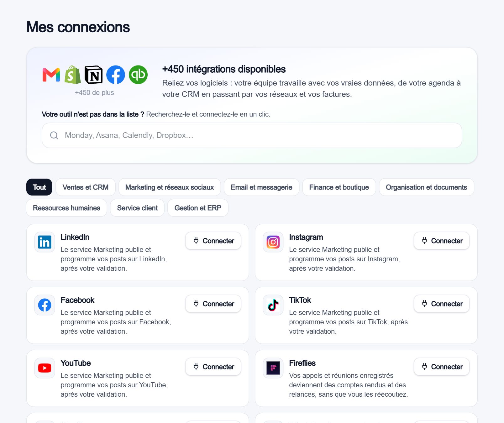This screenshot has width=504, height=423.
Task: Open the Service client category
Action: [137, 208]
